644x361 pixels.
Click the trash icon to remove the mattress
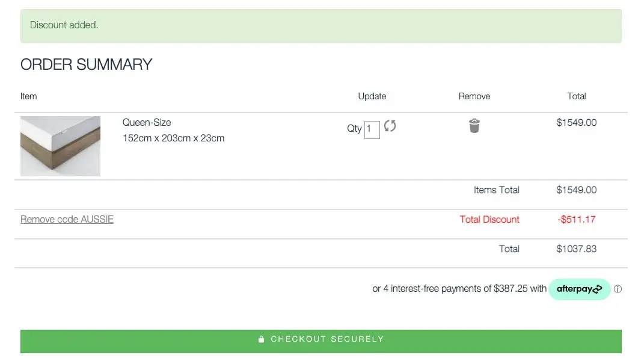tap(474, 126)
